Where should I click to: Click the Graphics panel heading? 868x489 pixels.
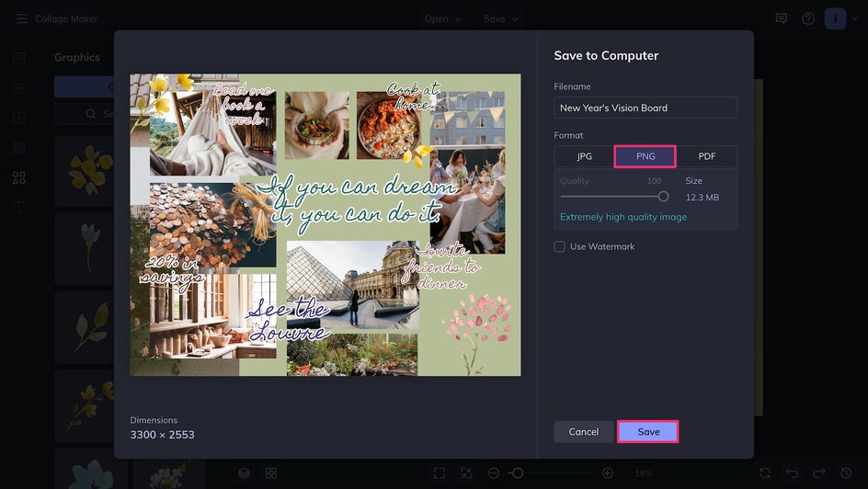[x=77, y=58]
